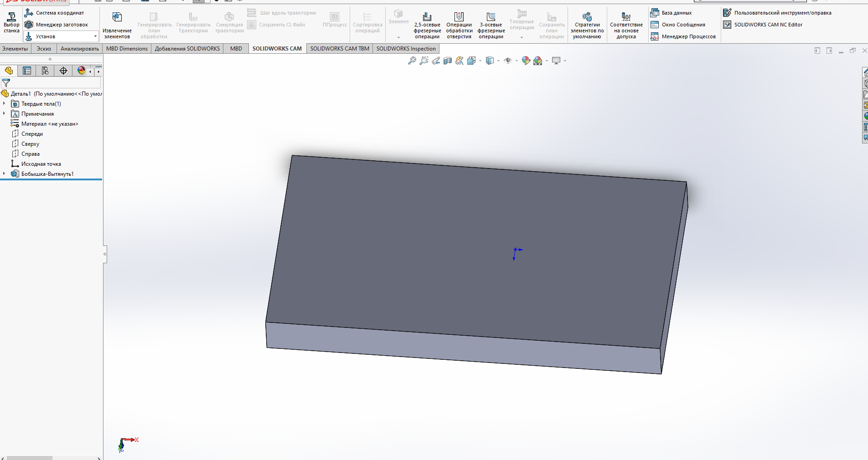Open ConfigurationManager tab icon

click(45, 71)
